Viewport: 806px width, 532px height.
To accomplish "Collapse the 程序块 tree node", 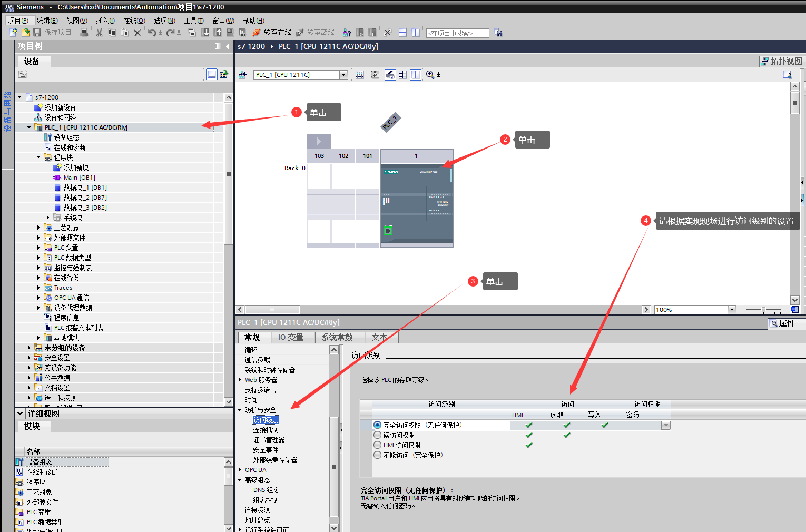I will click(x=38, y=157).
